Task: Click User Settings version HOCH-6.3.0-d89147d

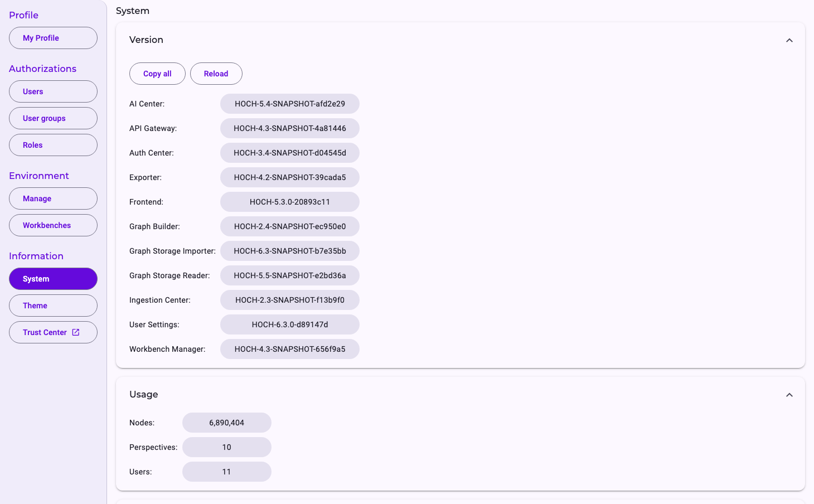Action: tap(290, 324)
